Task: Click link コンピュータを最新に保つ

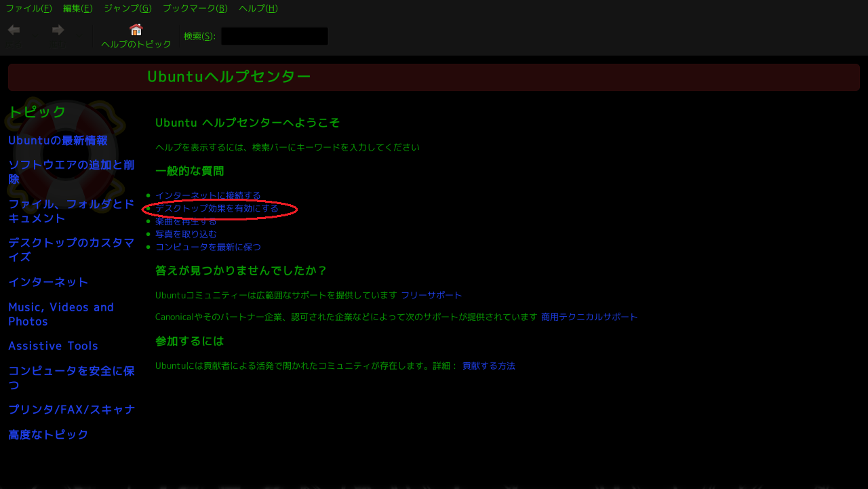Action: 208,247
